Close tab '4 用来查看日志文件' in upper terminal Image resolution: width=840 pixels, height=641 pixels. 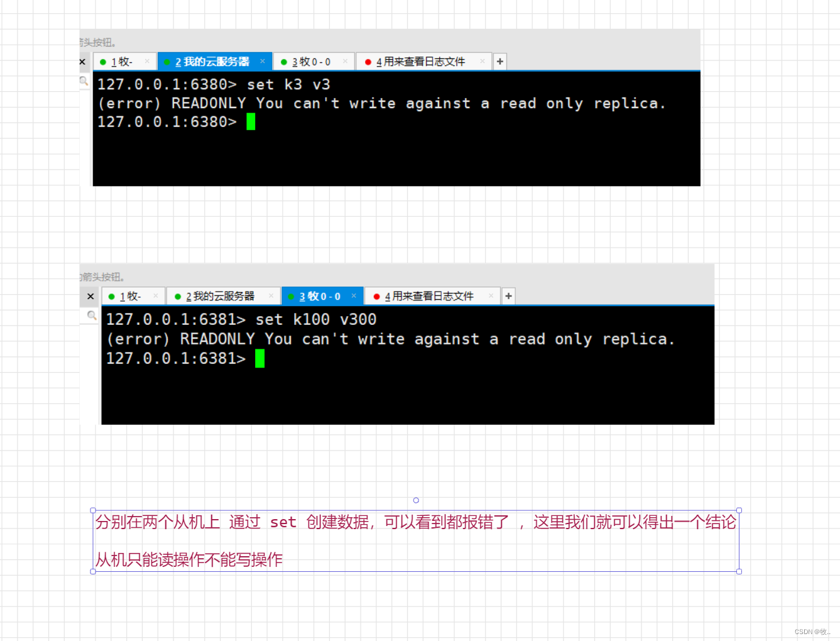(483, 61)
